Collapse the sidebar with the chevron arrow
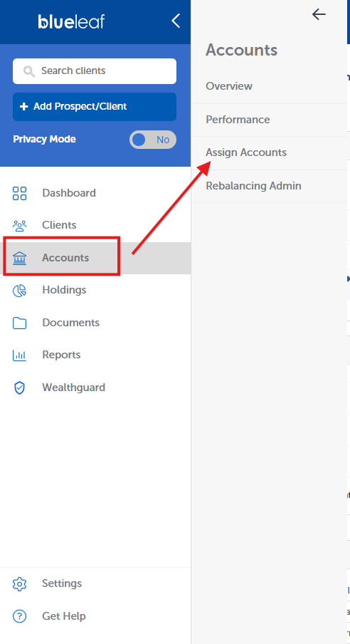The width and height of the screenshot is (350, 644). [176, 21]
